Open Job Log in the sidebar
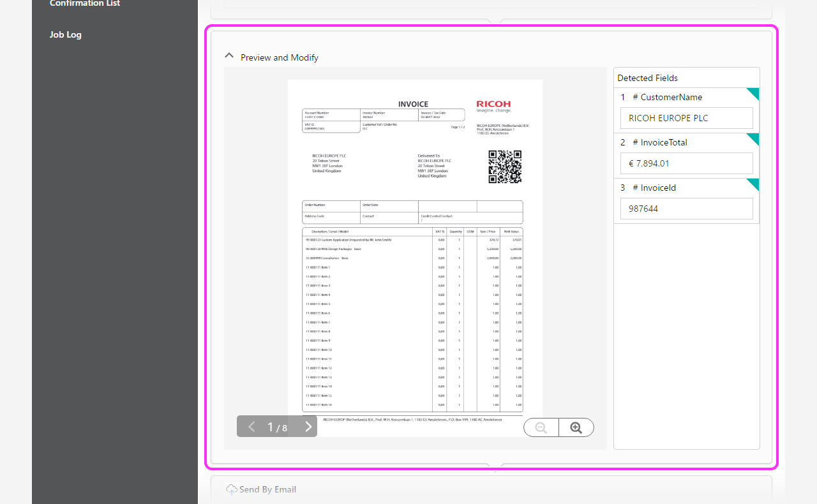The height and width of the screenshot is (504, 817). 66,34
